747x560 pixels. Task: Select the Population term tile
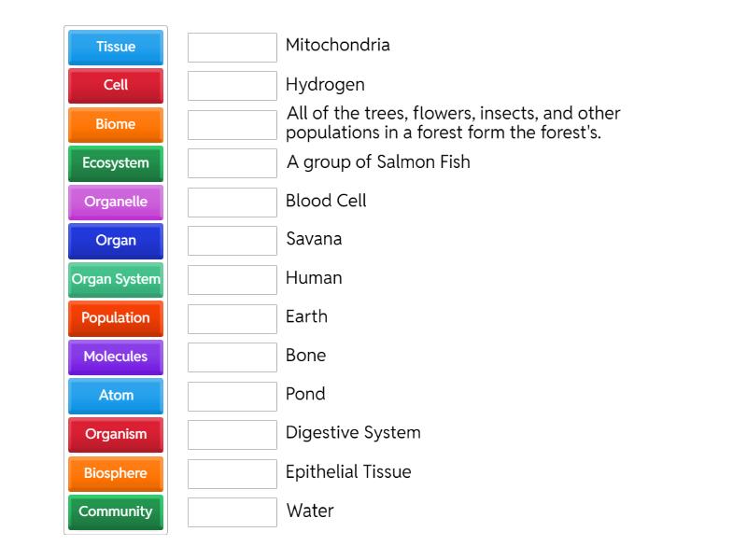[115, 318]
